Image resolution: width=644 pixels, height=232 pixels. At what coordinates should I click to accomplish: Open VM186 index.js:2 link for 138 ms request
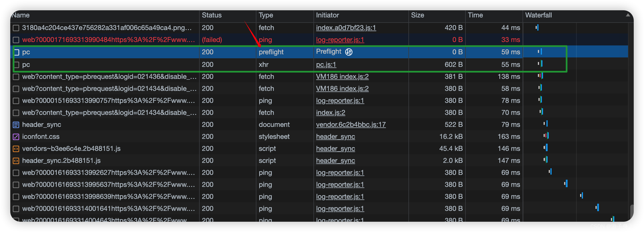coord(342,77)
